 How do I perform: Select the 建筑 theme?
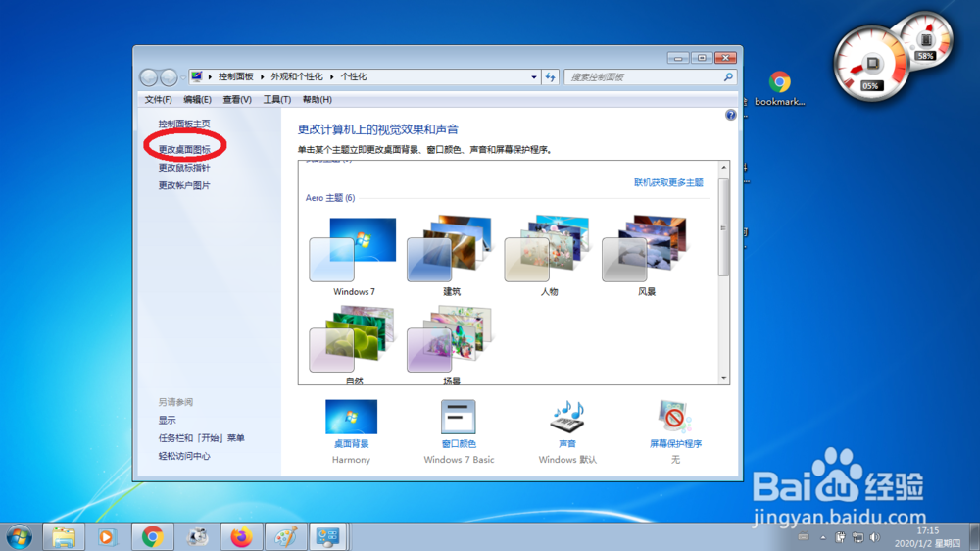451,256
